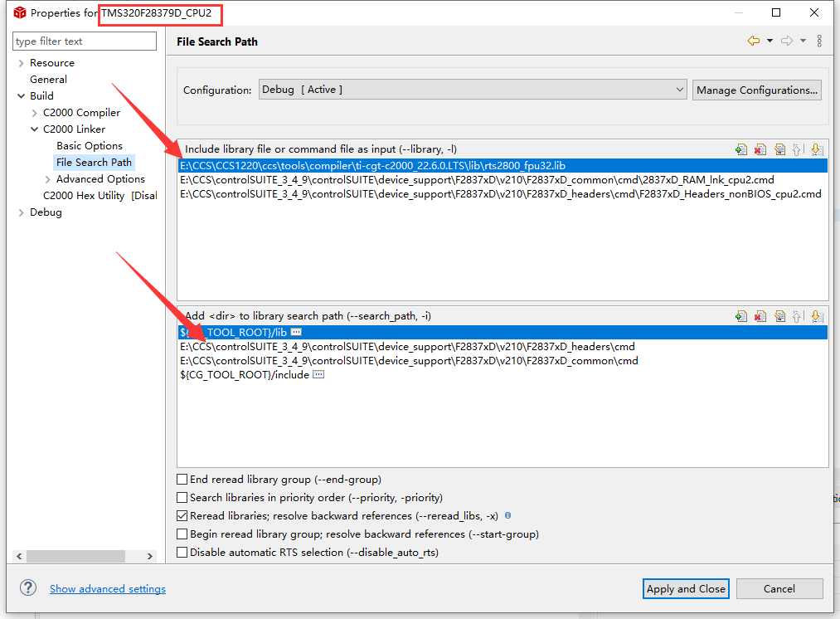Delete selected entry in the --search_path list

pyautogui.click(x=760, y=316)
